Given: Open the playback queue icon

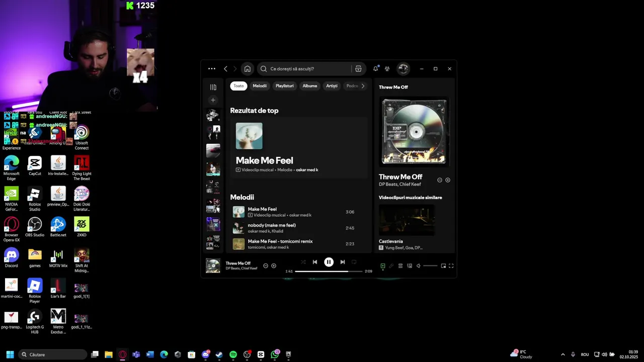Looking at the screenshot, I should pyautogui.click(x=400, y=266).
